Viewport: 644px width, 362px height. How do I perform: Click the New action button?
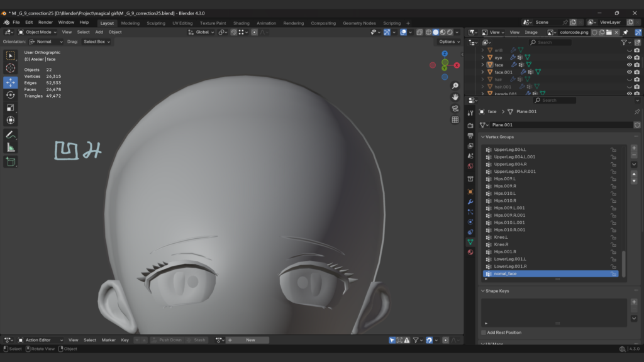point(250,340)
